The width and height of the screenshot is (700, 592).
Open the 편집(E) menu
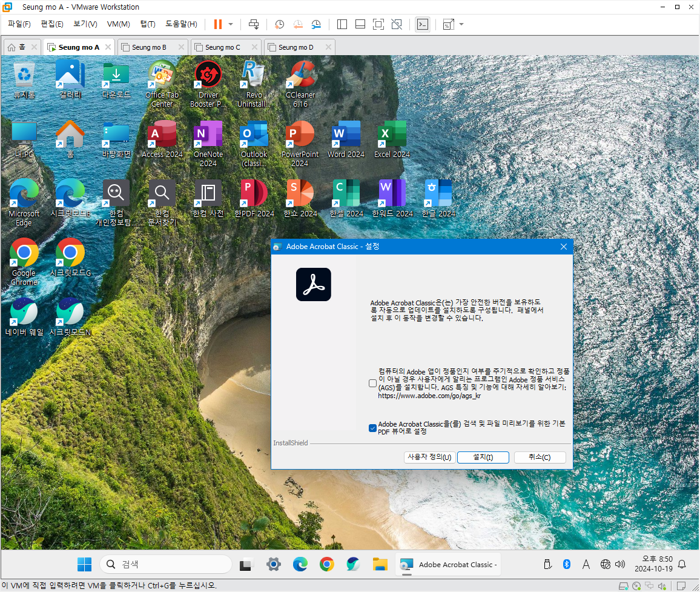pos(52,24)
